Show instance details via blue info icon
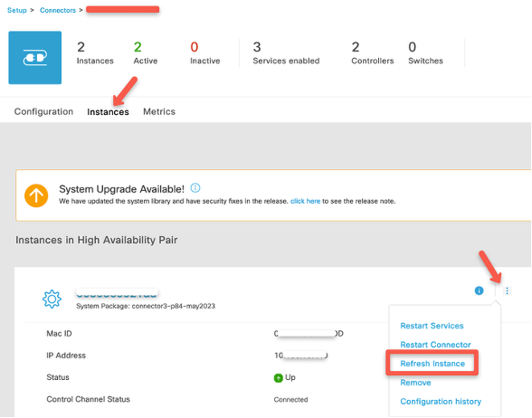 pos(479,290)
